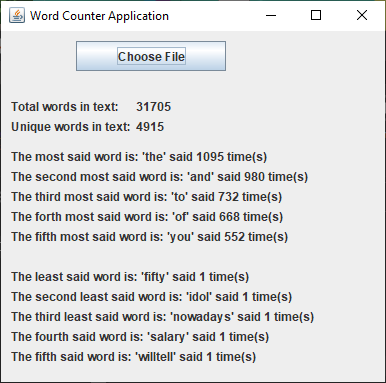The height and width of the screenshot is (383, 386).
Task: Select the line with the word 'willtell'
Action: 133,357
